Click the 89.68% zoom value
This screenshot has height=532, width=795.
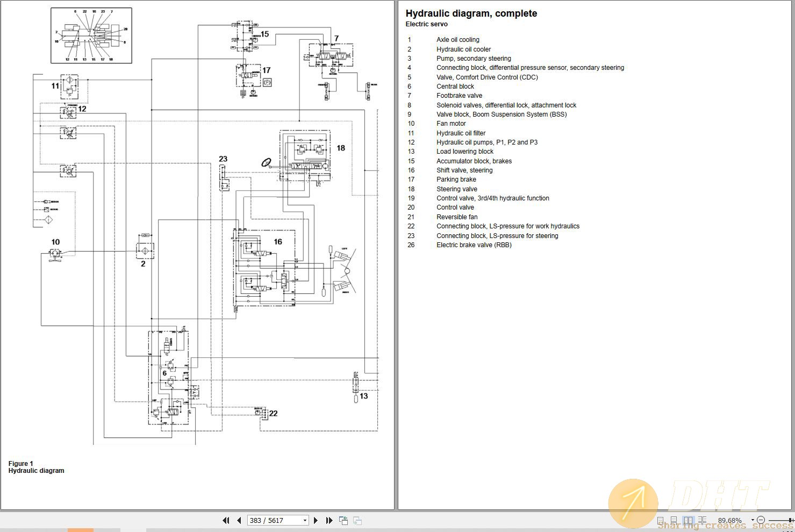click(x=729, y=520)
